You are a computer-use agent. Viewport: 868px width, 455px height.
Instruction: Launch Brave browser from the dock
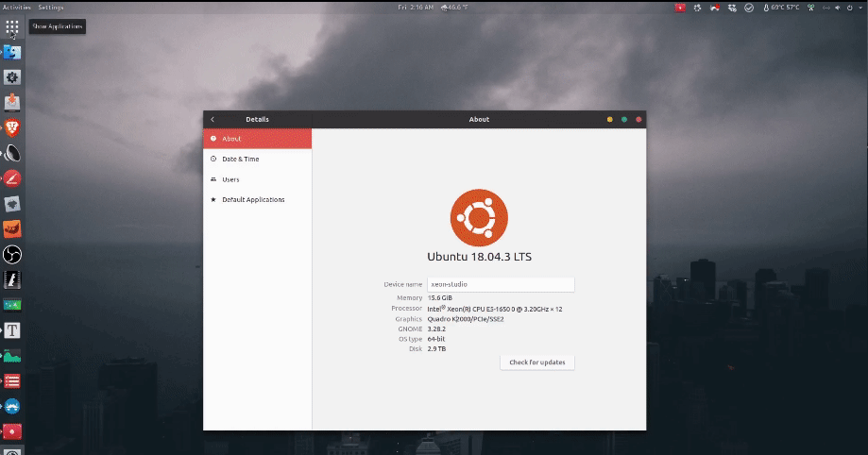click(12, 127)
